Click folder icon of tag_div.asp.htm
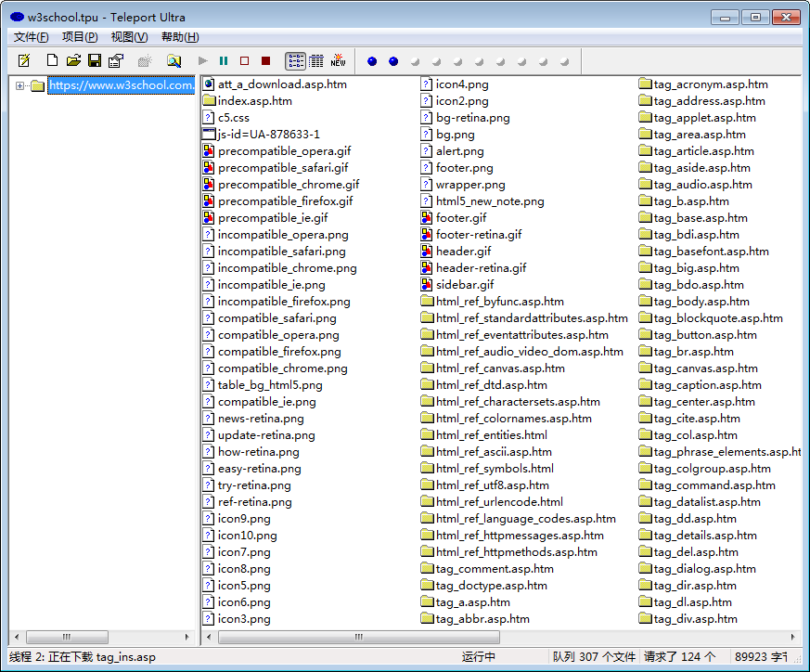 (x=645, y=618)
